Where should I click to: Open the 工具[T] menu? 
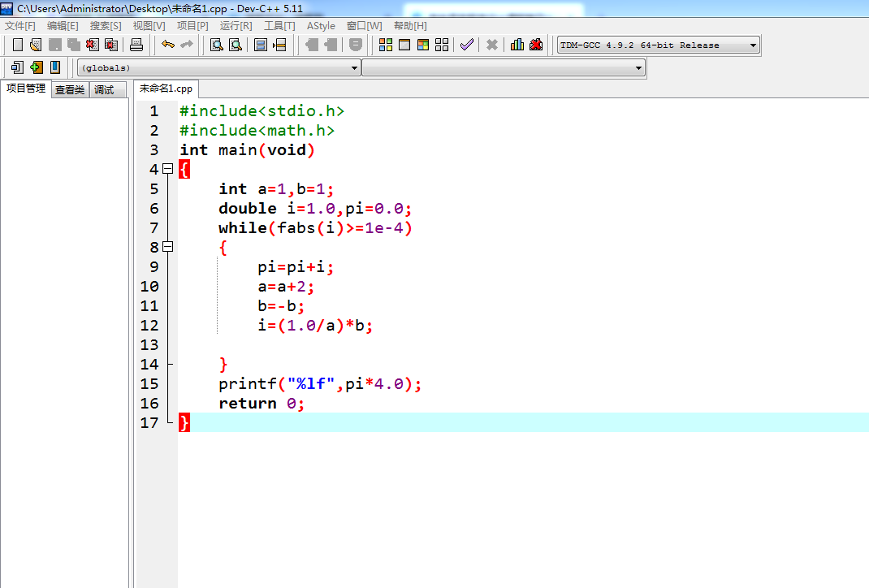279,26
